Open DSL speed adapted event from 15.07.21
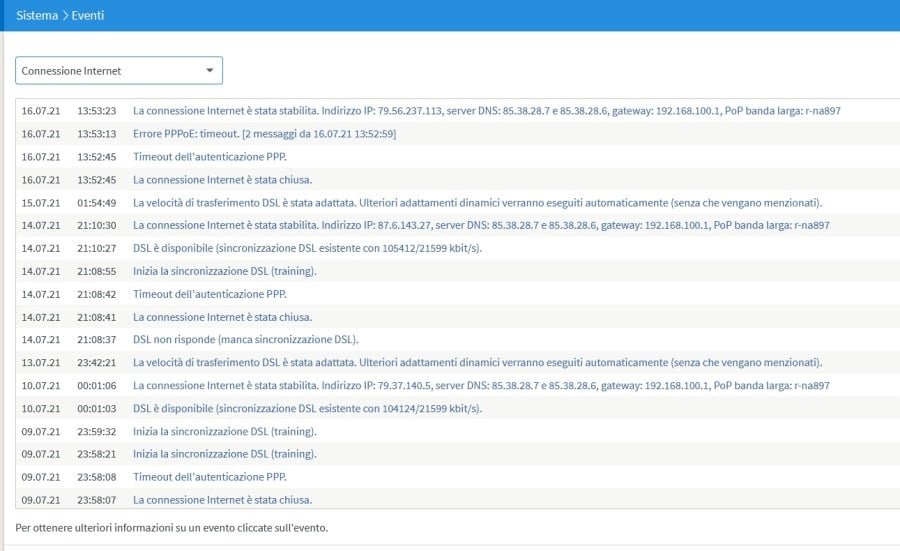Viewport: 900px width, 551px height. coord(477,203)
